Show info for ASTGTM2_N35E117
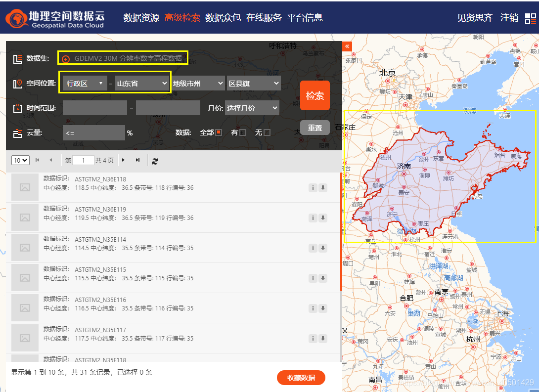539x392 pixels. coord(313,339)
